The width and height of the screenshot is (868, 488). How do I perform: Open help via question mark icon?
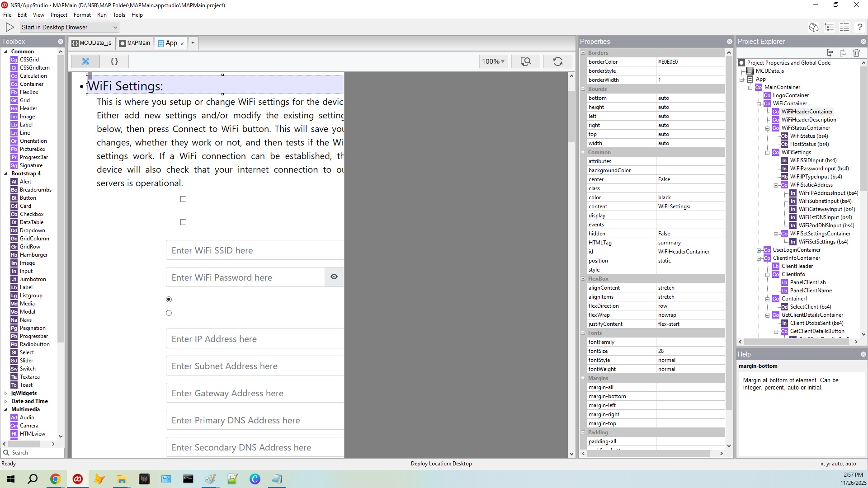coord(860,27)
